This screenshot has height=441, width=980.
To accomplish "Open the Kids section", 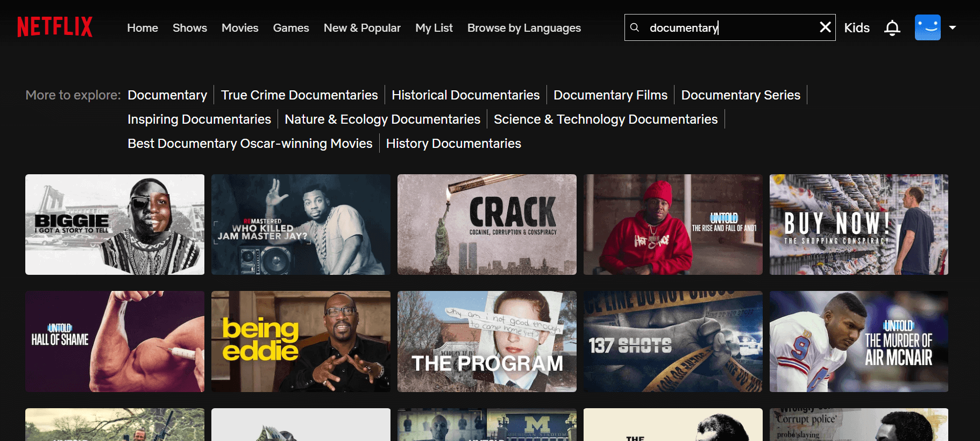I will point(856,28).
